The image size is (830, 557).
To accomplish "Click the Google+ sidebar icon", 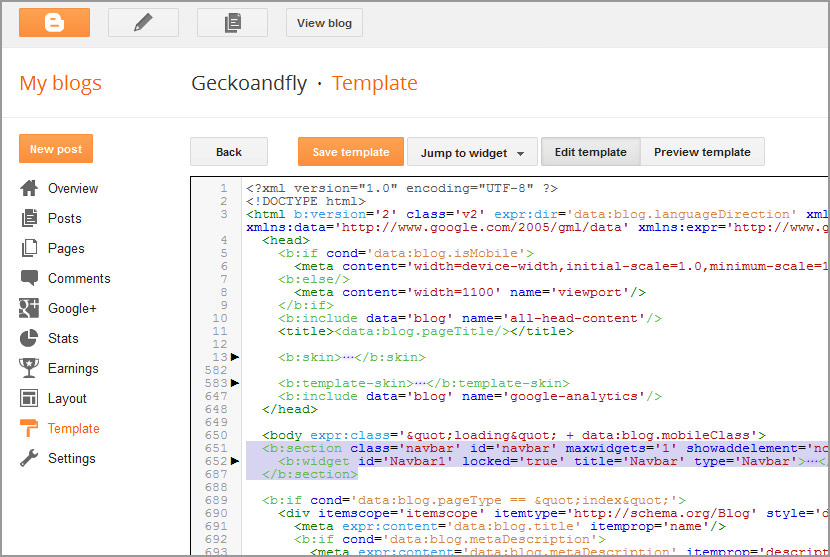I will (29, 308).
